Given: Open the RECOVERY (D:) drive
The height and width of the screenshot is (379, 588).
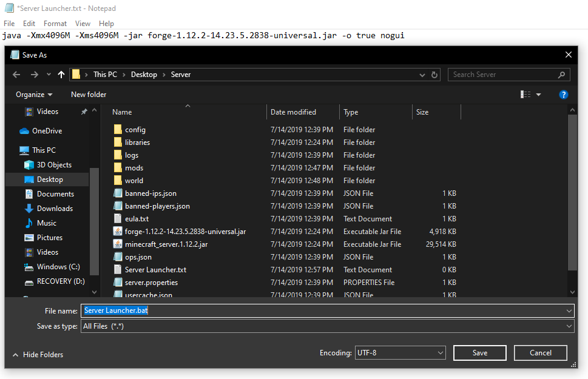Looking at the screenshot, I should 55,281.
